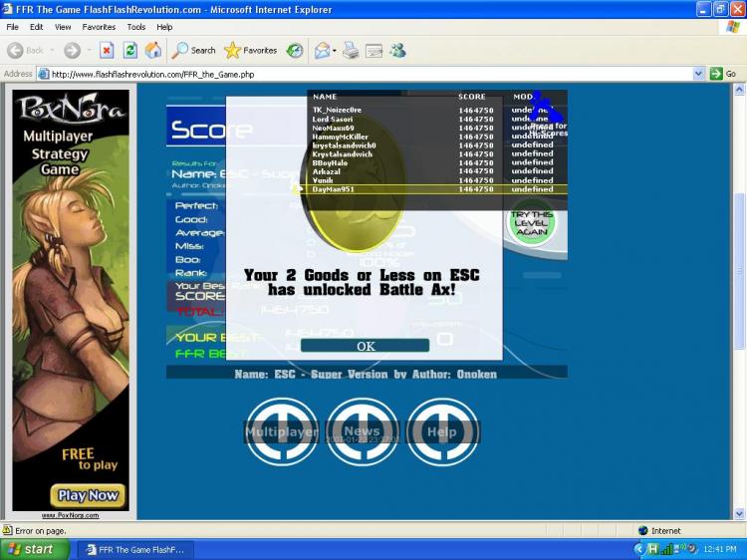This screenshot has height=560, width=747.
Task: Click Try This Level Again button
Action: point(532,223)
